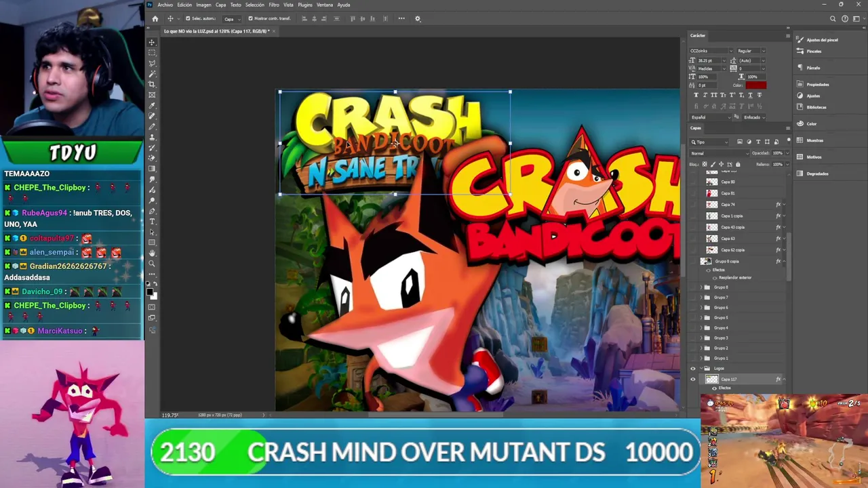Open the Propiedades panel

click(x=813, y=85)
